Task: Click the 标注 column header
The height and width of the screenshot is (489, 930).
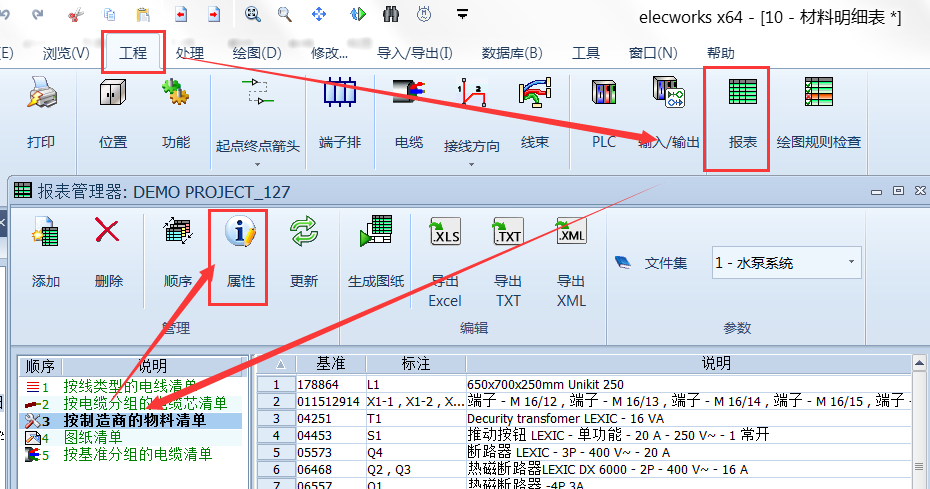Action: click(416, 364)
